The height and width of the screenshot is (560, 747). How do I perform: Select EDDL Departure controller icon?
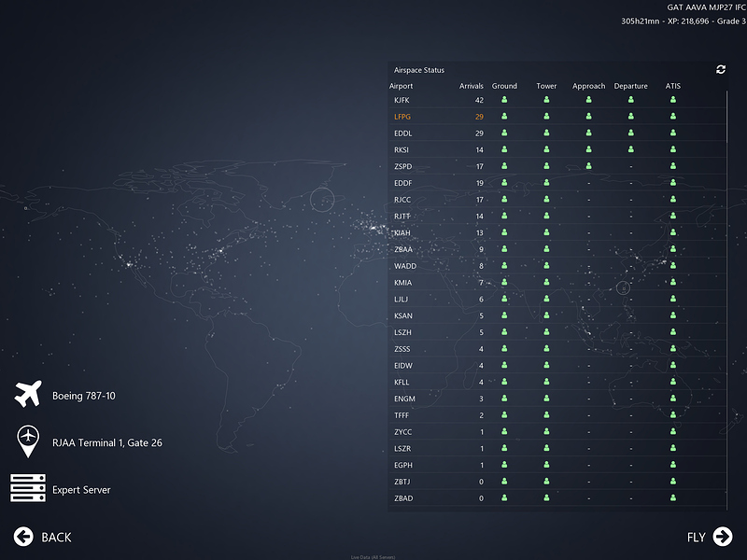pos(631,133)
